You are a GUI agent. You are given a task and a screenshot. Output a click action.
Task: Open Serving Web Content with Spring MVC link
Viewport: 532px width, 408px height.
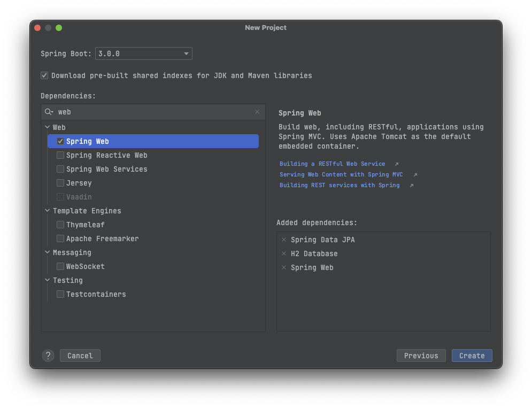pos(341,174)
